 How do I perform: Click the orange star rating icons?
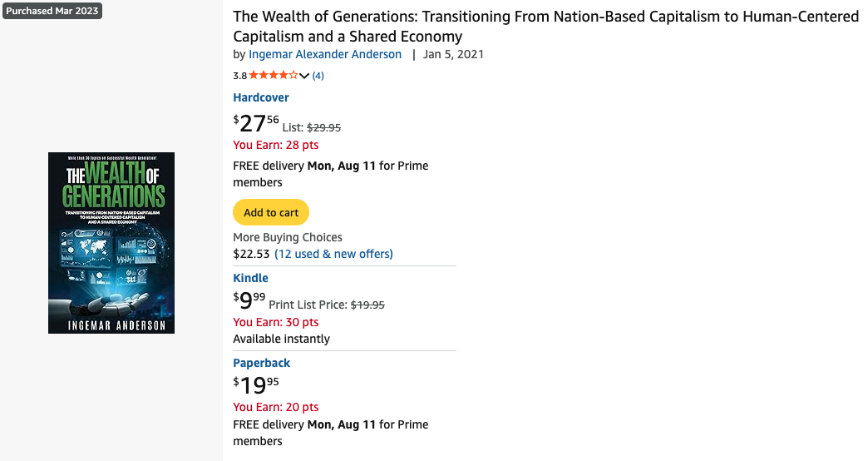[x=273, y=76]
